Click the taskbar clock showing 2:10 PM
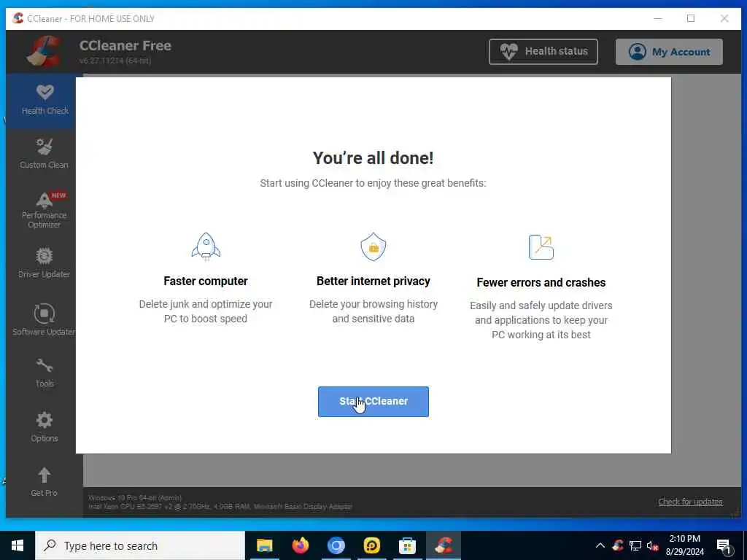Screen dimensions: 747x560 pyautogui.click(x=684, y=545)
